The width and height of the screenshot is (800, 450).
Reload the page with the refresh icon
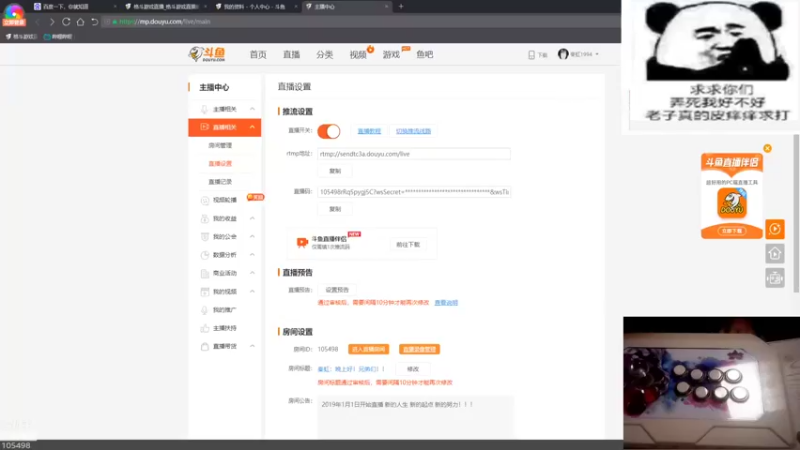coord(66,22)
